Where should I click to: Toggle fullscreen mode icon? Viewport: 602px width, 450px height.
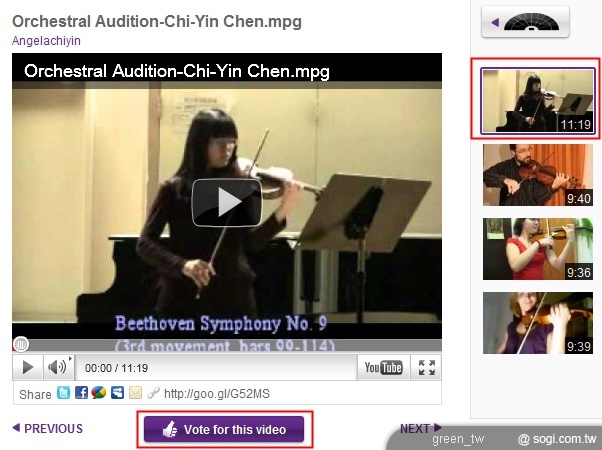(427, 367)
